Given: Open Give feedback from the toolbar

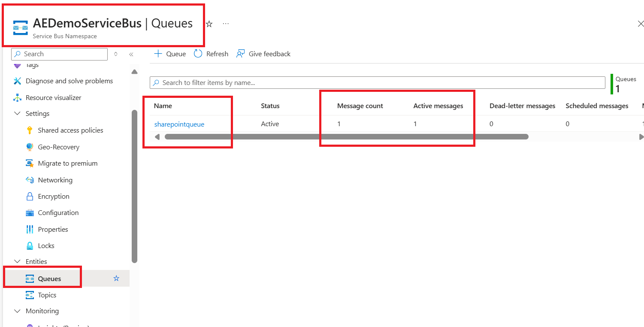Looking at the screenshot, I should point(263,54).
